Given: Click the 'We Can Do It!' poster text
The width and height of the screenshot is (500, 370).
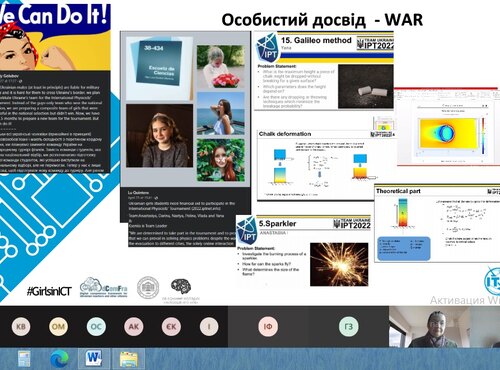Looking at the screenshot, I should point(53,15).
